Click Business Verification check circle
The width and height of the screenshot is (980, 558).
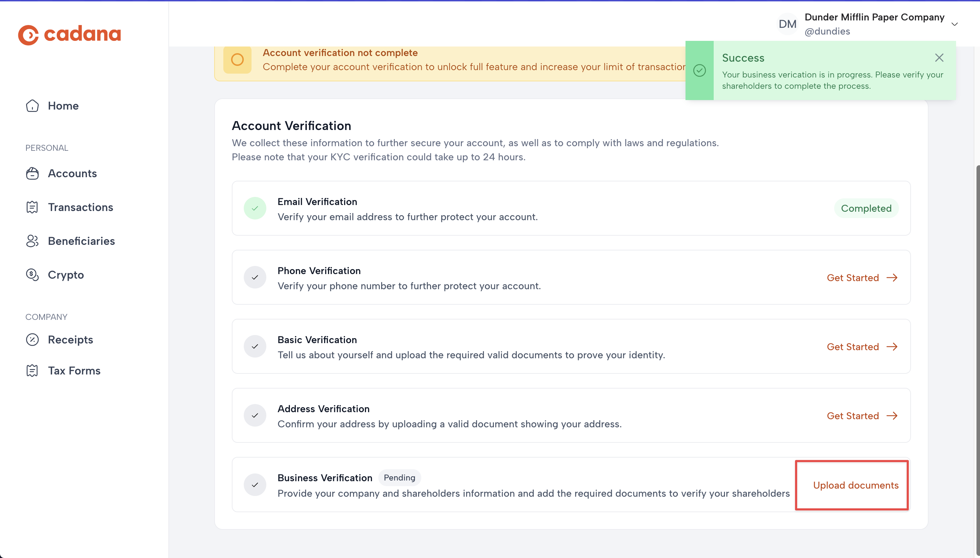click(x=255, y=485)
